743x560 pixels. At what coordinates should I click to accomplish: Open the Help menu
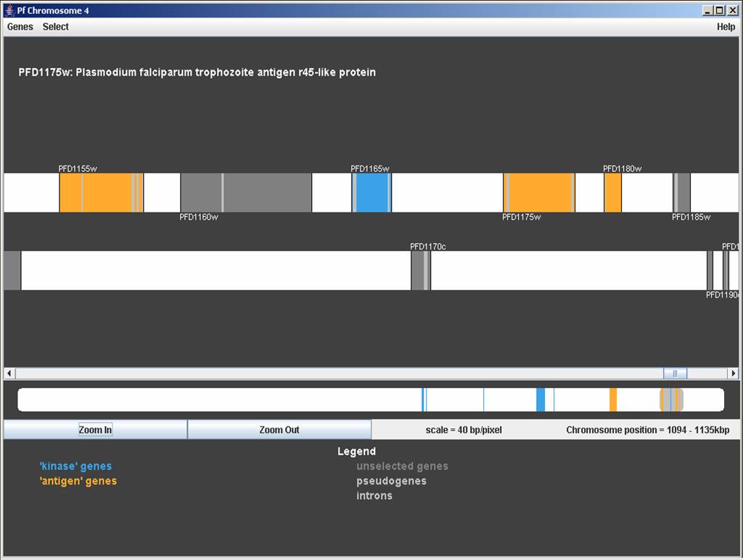point(726,27)
